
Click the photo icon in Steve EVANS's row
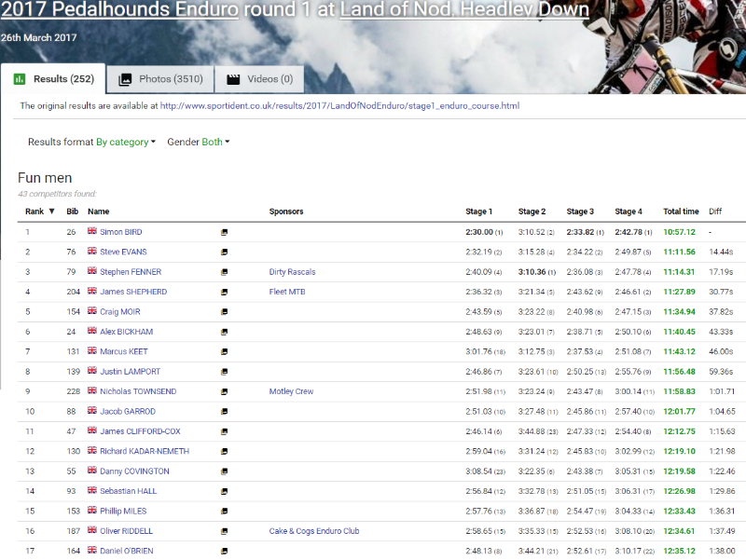[224, 253]
